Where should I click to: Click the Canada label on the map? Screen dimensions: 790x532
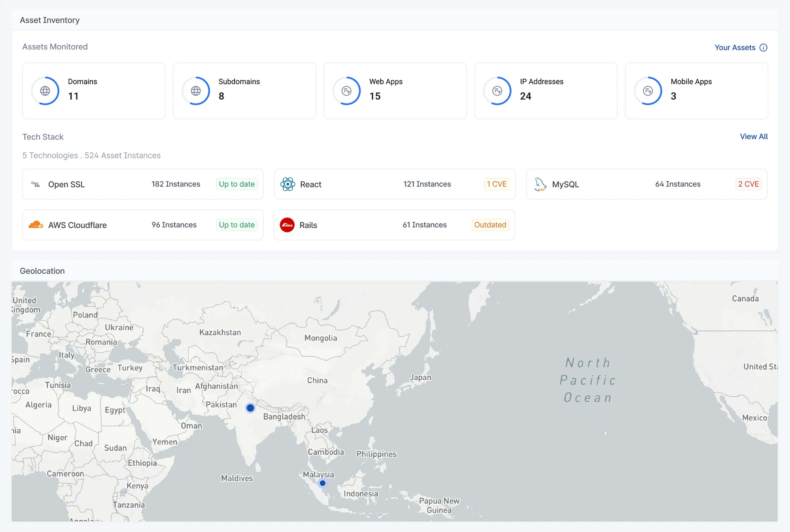(745, 299)
